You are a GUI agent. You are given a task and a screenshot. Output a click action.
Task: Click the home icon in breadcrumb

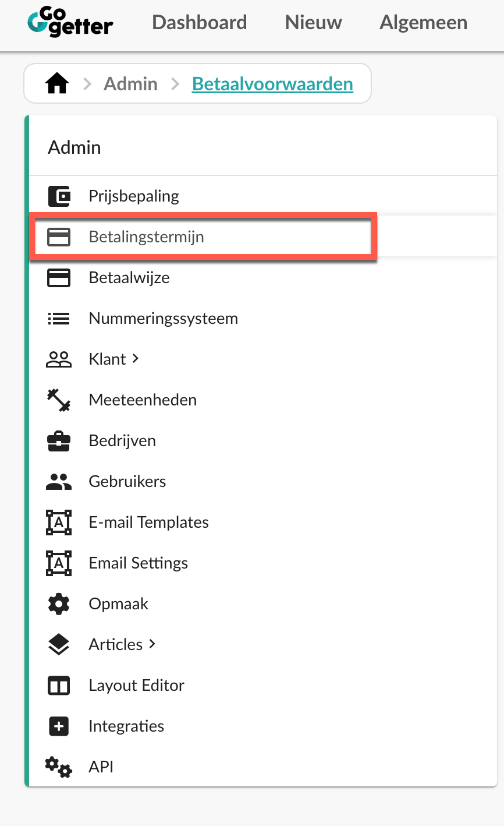pos(57,84)
